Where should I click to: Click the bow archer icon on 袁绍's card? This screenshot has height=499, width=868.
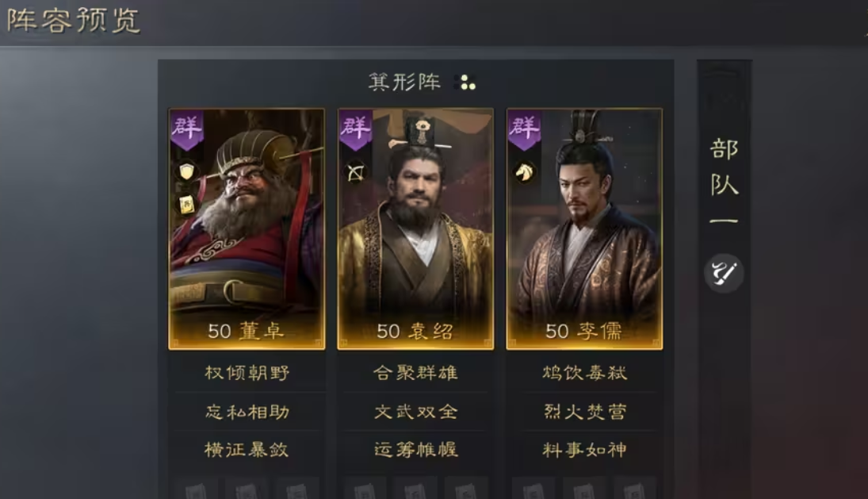coord(355,172)
